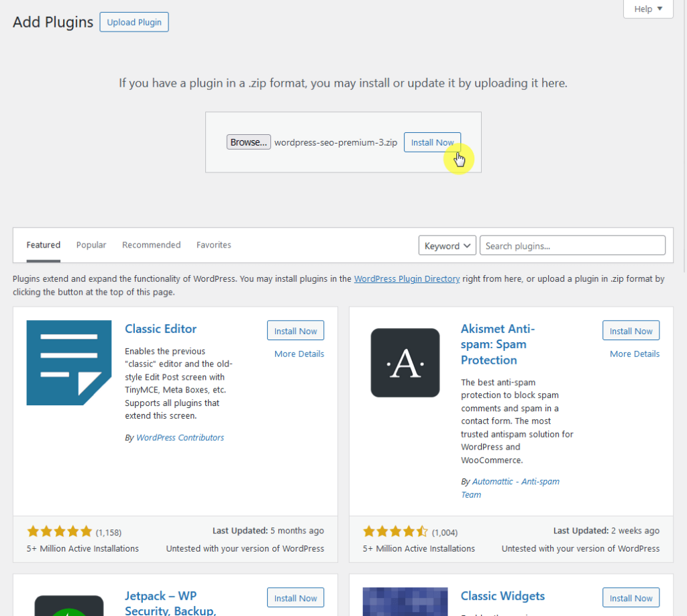Image resolution: width=687 pixels, height=616 pixels.
Task: Select Akismet 'Last Updated: 2 weeks ago' text
Action: 606,531
